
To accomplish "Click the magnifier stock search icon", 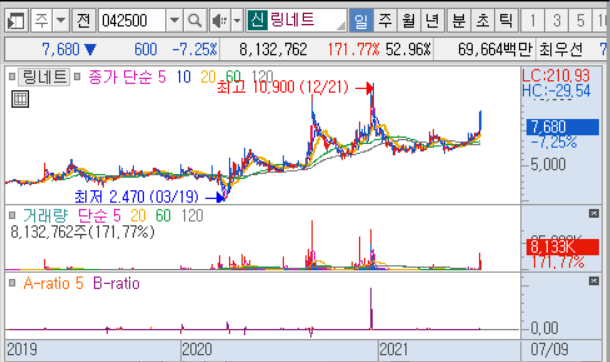I will 195,21.
